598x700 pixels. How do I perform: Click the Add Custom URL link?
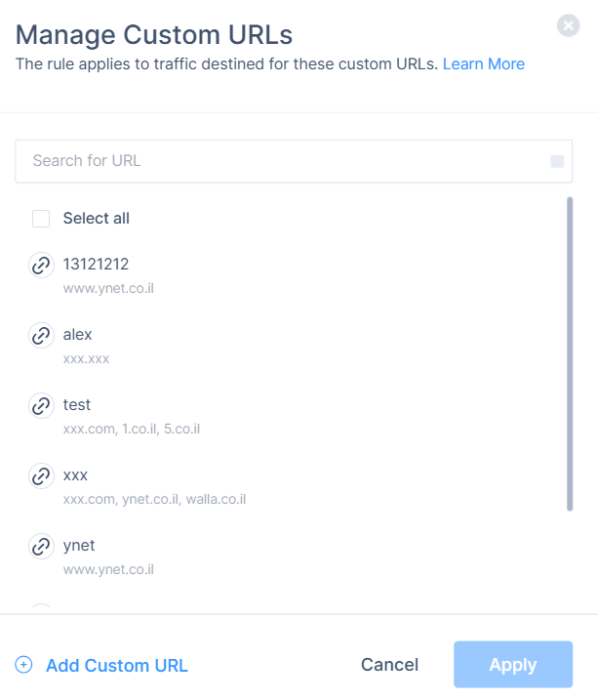coord(116,666)
